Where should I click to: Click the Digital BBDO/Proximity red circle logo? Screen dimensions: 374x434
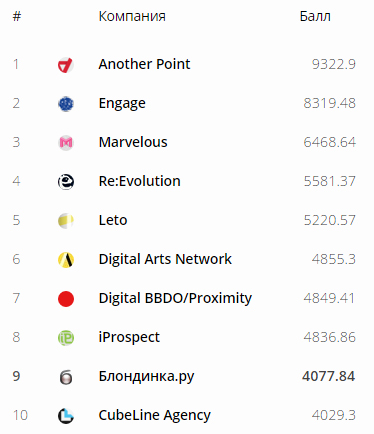(x=66, y=299)
